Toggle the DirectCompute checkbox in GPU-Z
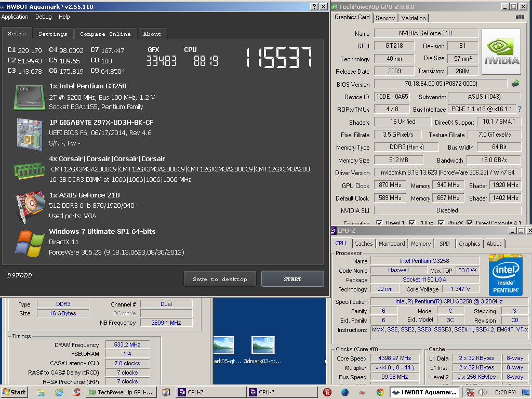The width and height of the screenshot is (532, 399). 470,222
